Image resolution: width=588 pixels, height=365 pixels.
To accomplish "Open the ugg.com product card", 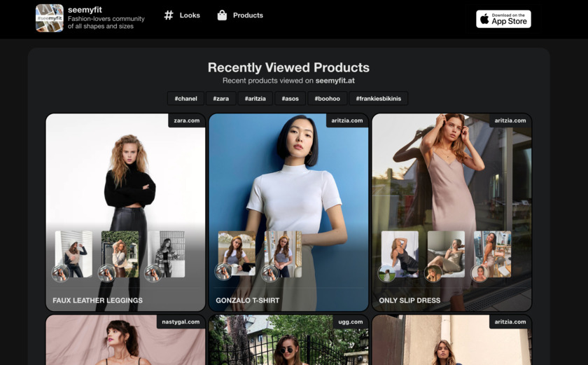I will point(288,340).
